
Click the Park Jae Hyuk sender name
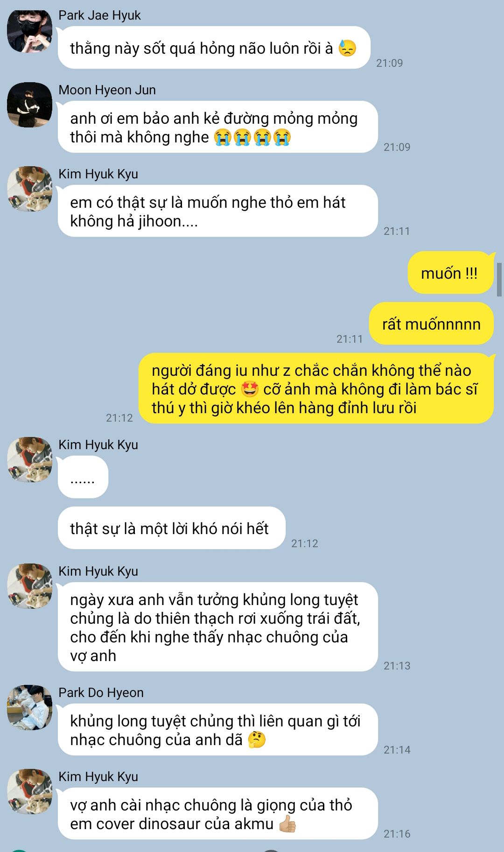[99, 15]
